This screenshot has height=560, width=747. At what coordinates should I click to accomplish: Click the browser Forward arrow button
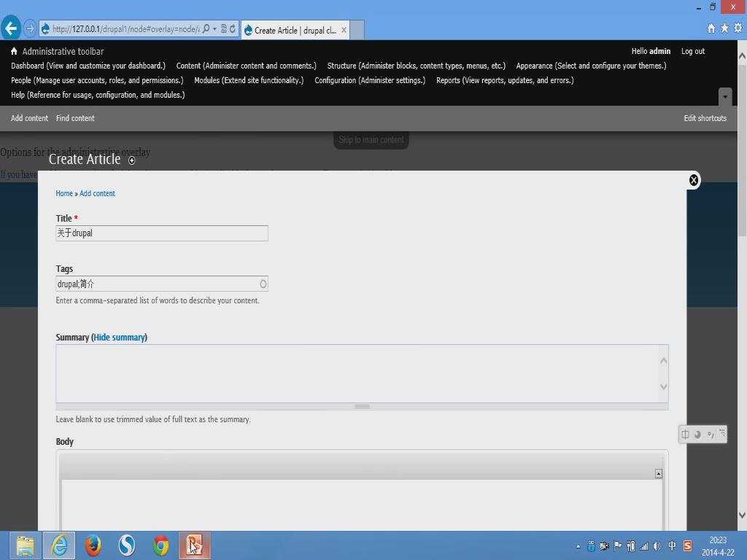tap(29, 28)
